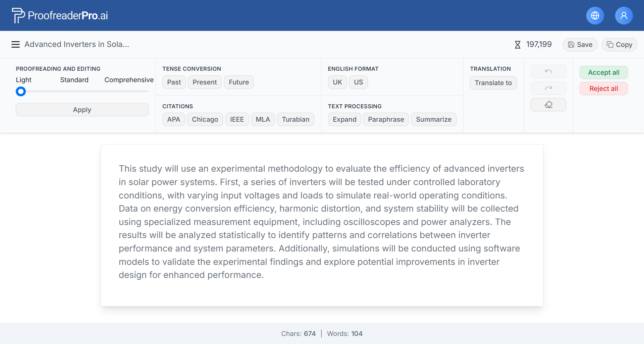Image resolution: width=644 pixels, height=344 pixels.
Task: Click the eraser clear formatting icon
Action: (x=548, y=105)
